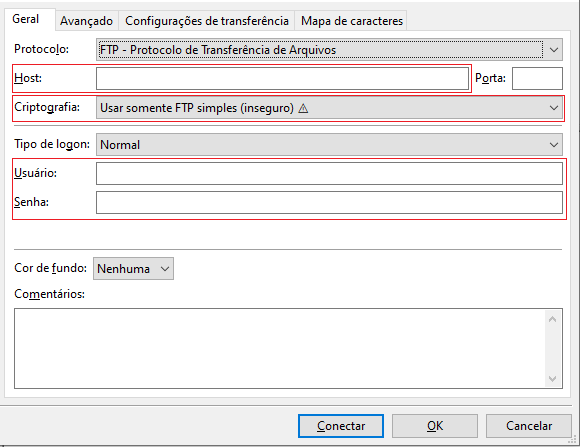Click the Comentários vertical scrollbar track
The width and height of the screenshot is (580, 447).
click(x=552, y=349)
